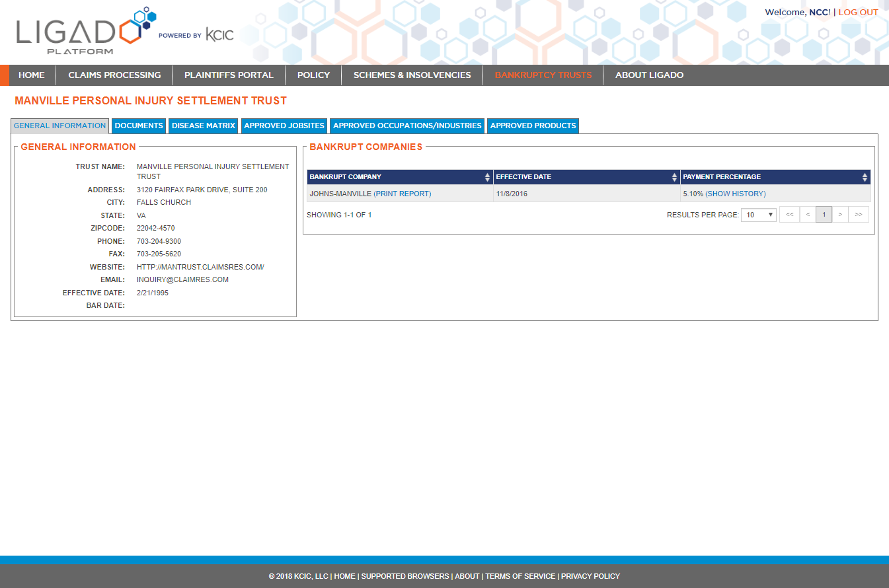Viewport: 889px width, 588px height.
Task: Click the Welcome, NCC! greeting
Action: pyautogui.click(x=797, y=13)
